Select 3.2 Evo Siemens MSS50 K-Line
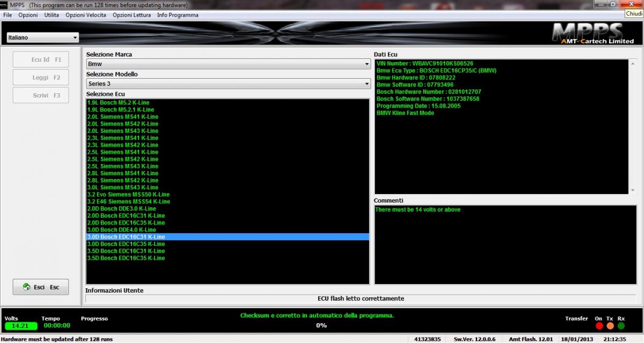 coord(228,194)
